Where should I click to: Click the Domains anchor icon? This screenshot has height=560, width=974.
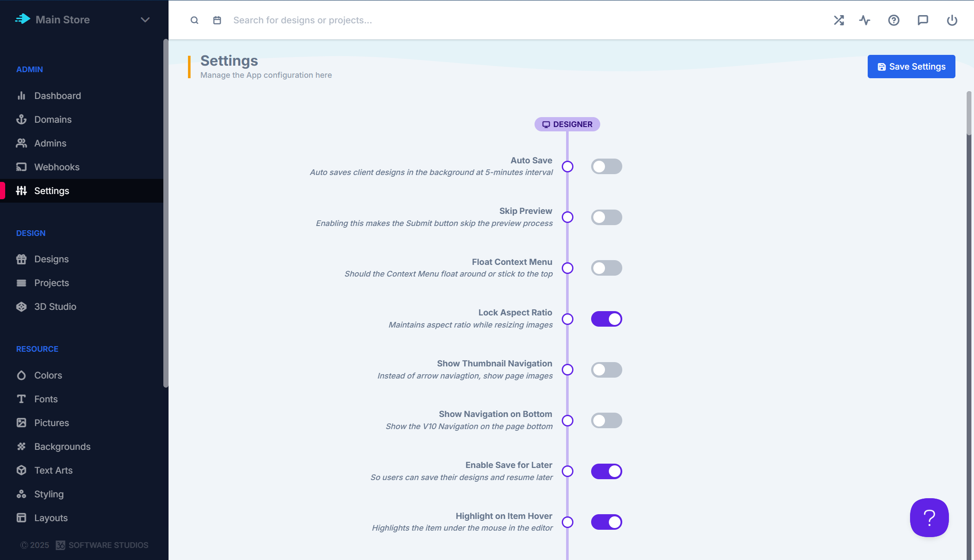(x=21, y=119)
